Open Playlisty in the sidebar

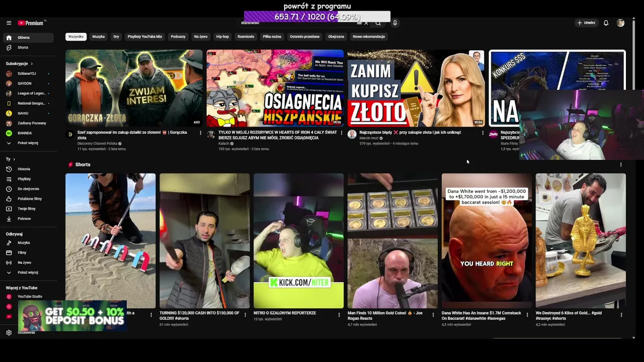coord(28,179)
